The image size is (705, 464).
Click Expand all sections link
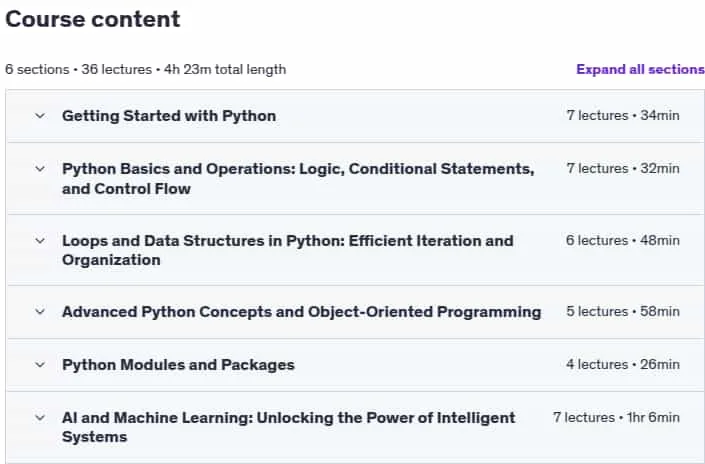click(640, 69)
